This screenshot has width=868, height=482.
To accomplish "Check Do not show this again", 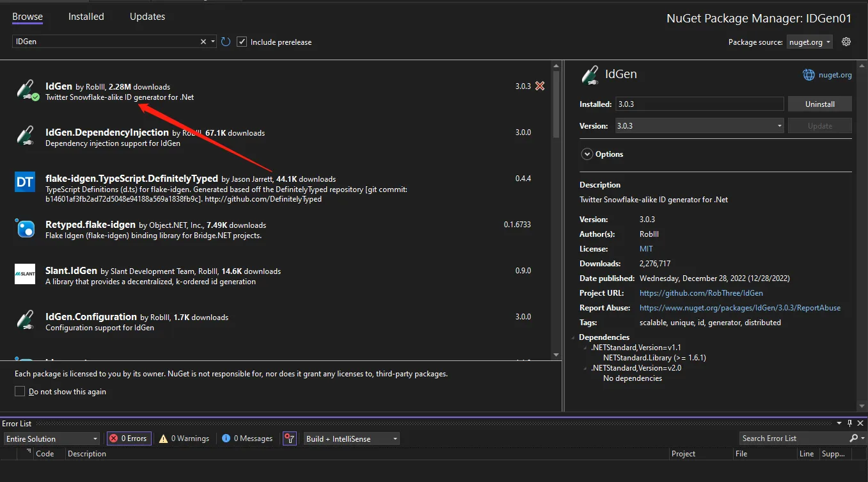I will 20,391.
